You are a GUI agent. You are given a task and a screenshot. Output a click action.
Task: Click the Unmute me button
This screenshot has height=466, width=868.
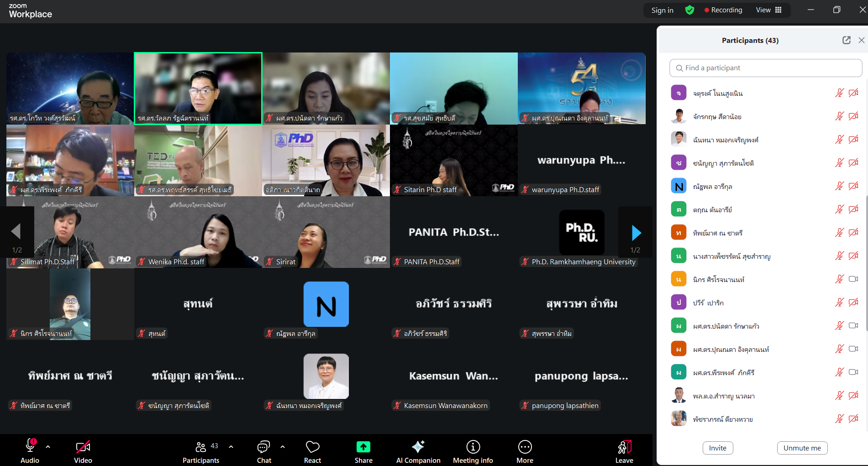tap(802, 448)
